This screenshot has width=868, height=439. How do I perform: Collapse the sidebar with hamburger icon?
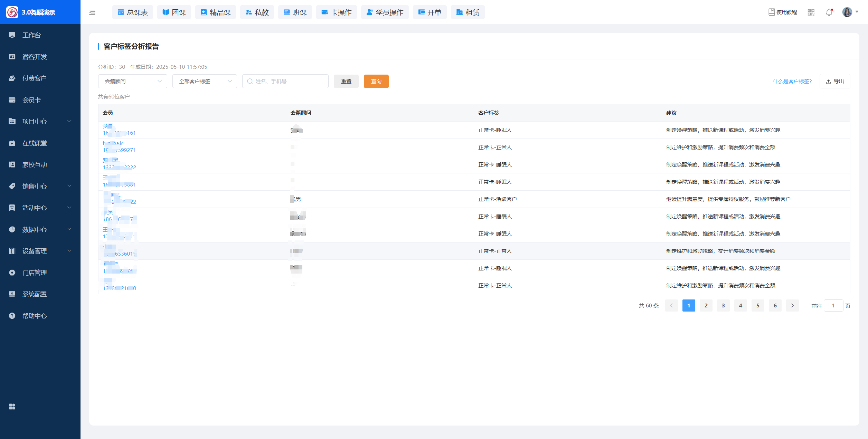92,12
